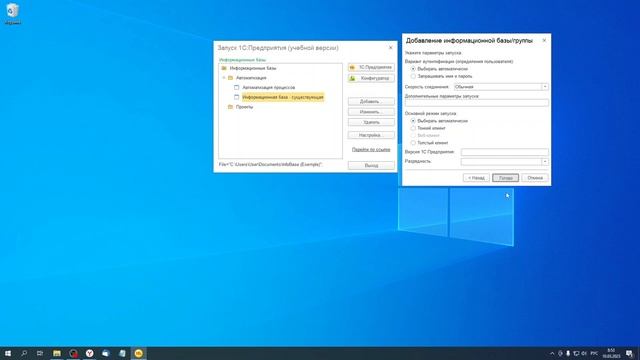640x360 pixels.
Task: Select launch mode Выбирать автоматически radio
Action: coord(413,121)
